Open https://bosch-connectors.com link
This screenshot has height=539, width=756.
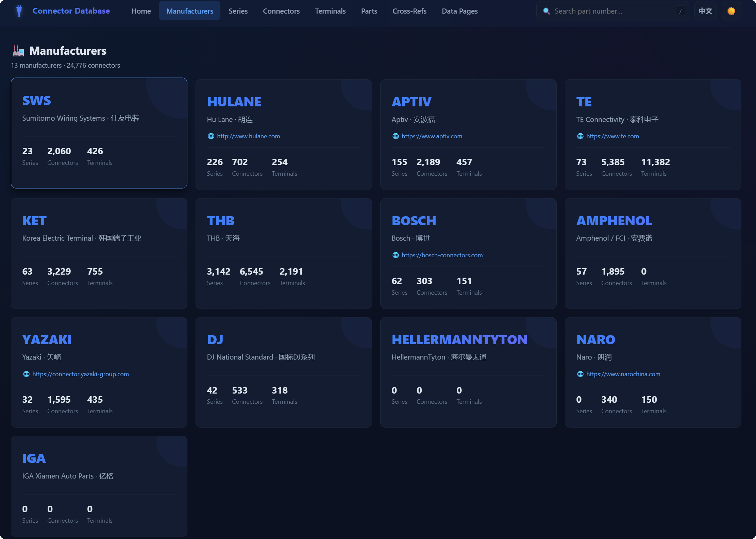(442, 255)
